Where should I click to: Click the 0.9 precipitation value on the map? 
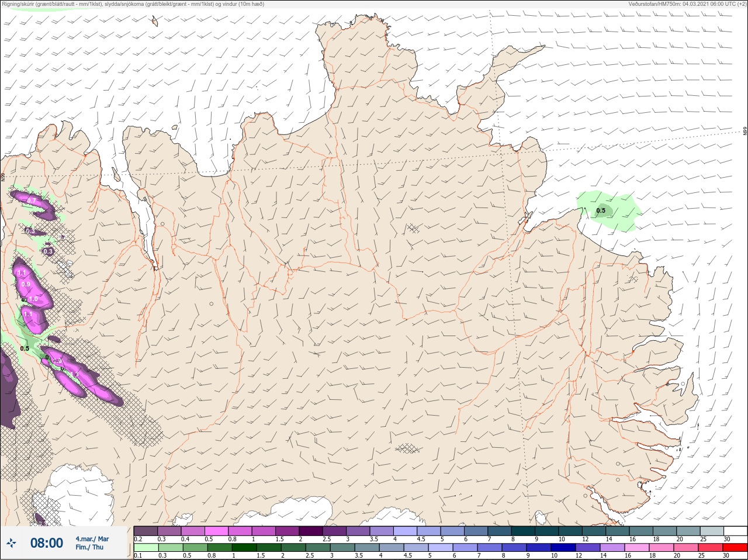point(25,285)
